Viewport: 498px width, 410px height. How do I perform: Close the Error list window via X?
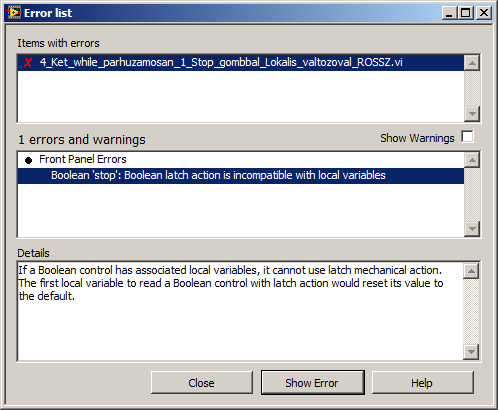click(x=483, y=13)
